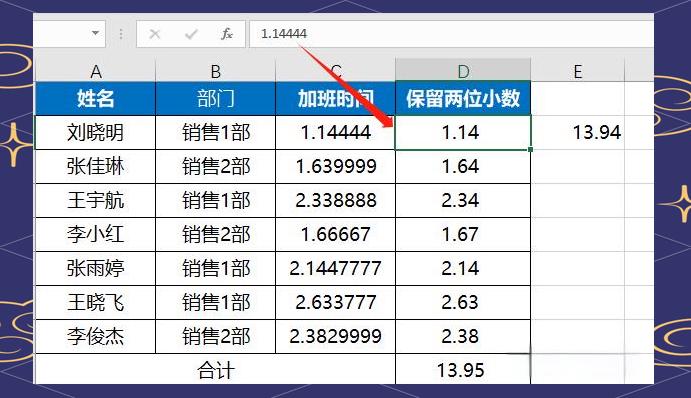Select column E header
Image resolution: width=691 pixels, height=398 pixels.
point(578,71)
